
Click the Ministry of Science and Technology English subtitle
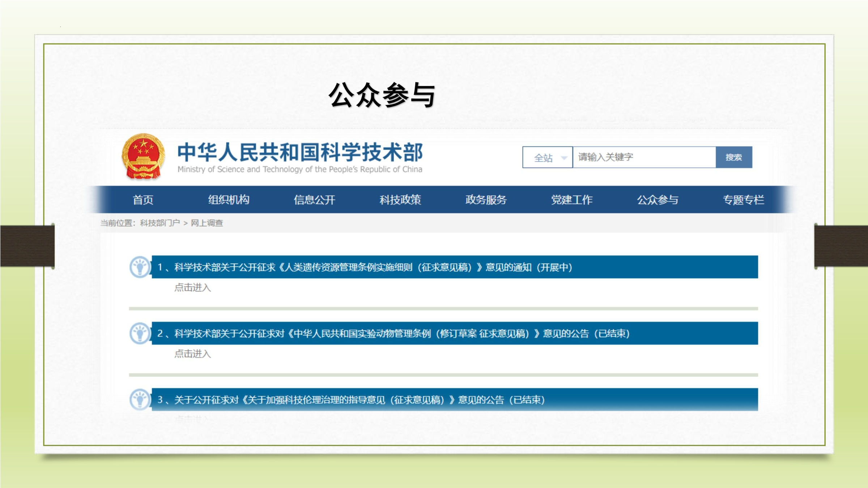(300, 169)
